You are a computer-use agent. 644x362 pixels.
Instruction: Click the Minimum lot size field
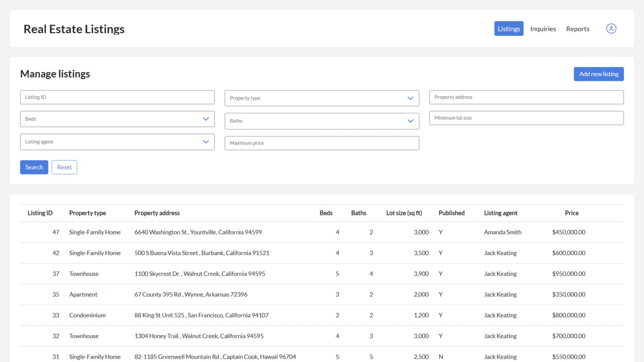(x=526, y=118)
